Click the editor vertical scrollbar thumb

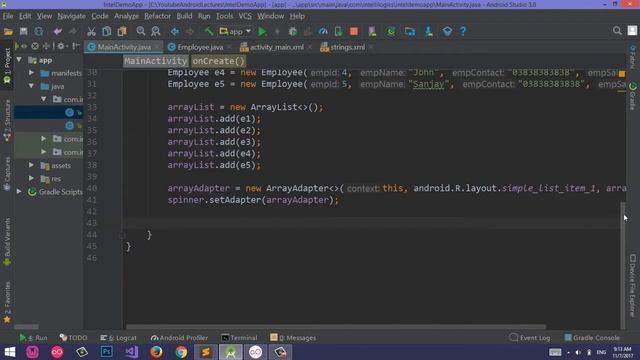(622, 264)
